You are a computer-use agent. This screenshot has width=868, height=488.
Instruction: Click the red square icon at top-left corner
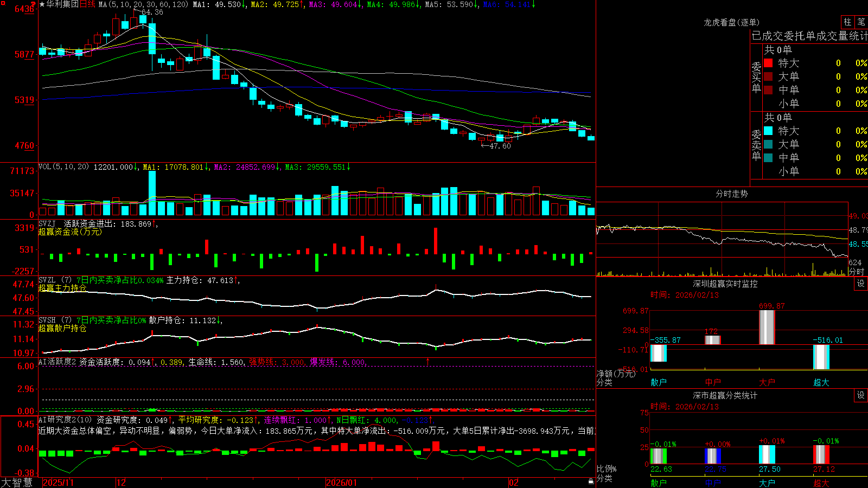3,3
